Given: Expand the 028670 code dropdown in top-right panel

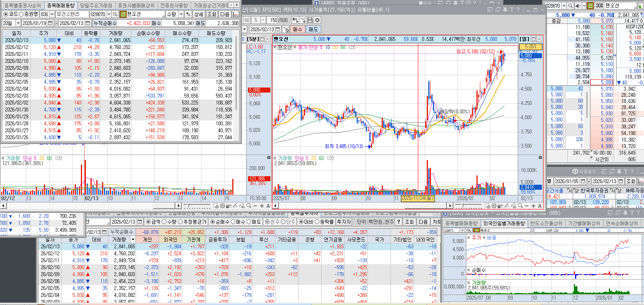Looking at the screenshot, I should (564, 6).
